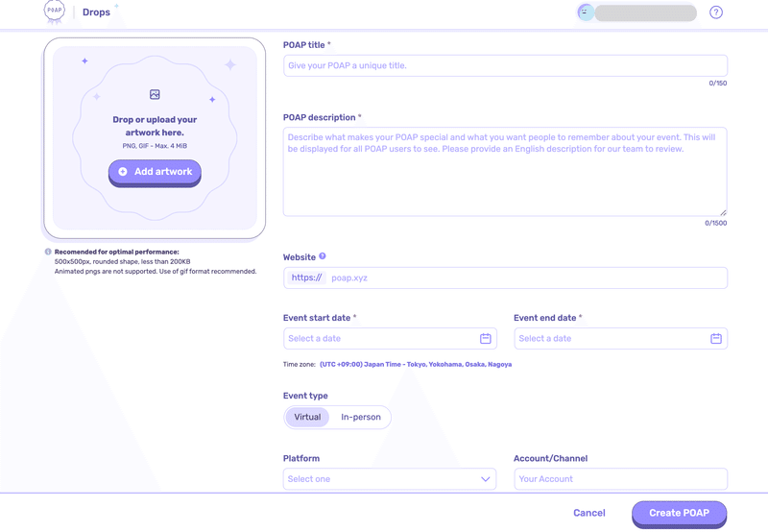Expand the Platform Select one dropdown

tap(390, 479)
